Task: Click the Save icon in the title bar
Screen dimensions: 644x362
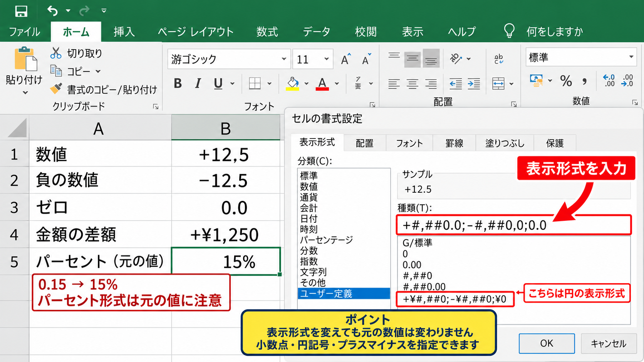Action: click(21, 11)
